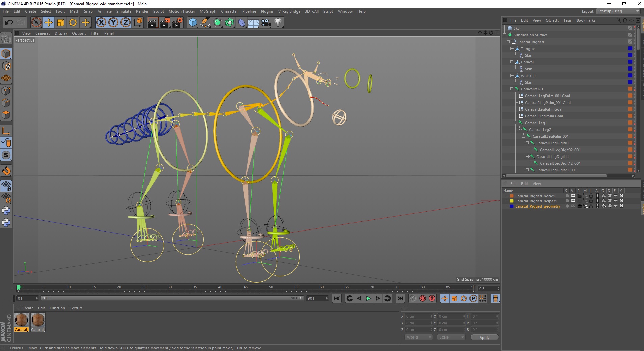Open Edit Render Settings icon
This screenshot has height=351, width=644.
click(177, 23)
